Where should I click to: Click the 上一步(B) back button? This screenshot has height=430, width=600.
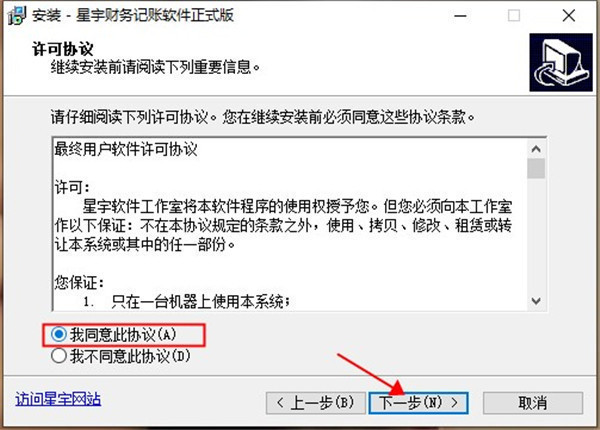(x=316, y=403)
